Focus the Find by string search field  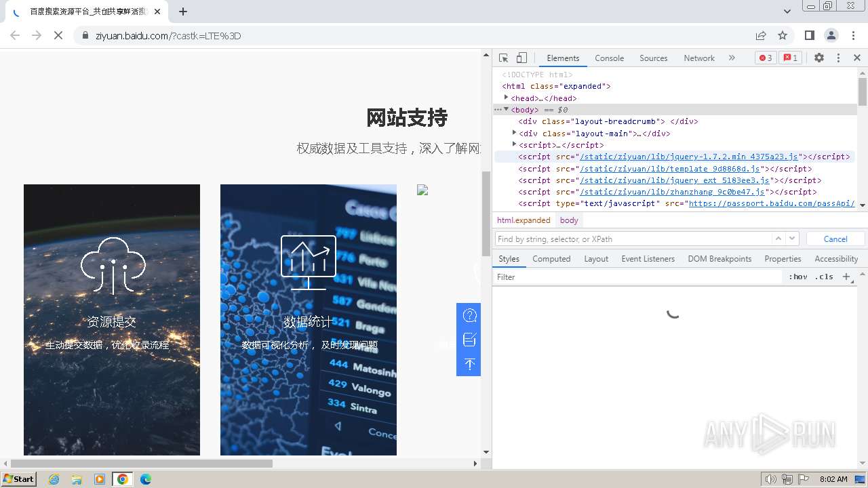(x=633, y=239)
